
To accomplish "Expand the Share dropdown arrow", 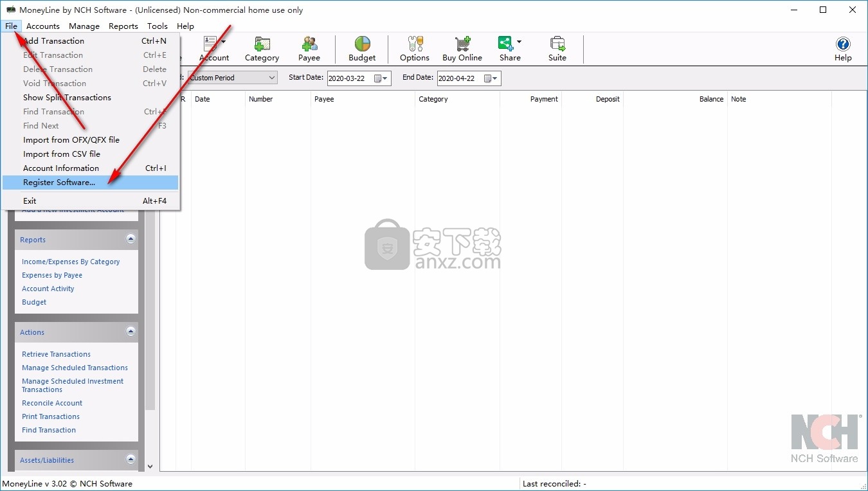I will (x=520, y=42).
